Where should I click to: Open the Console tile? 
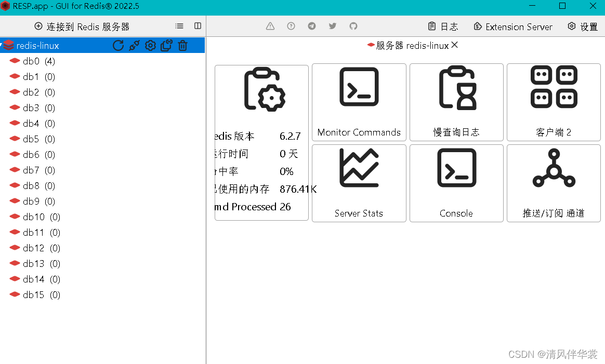pos(456,183)
